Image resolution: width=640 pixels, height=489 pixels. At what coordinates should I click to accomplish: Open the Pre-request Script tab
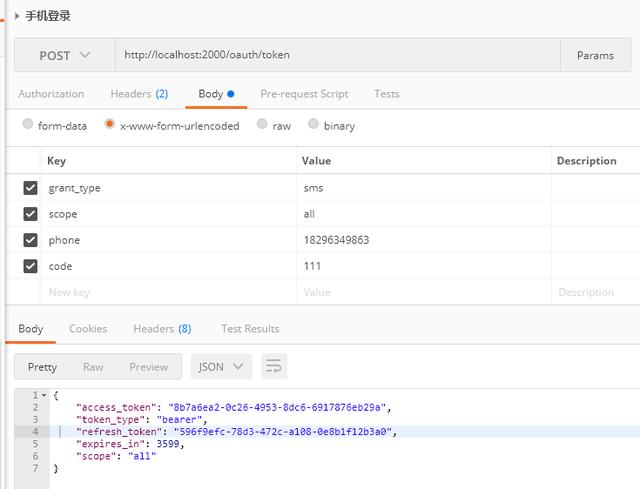[x=304, y=94]
